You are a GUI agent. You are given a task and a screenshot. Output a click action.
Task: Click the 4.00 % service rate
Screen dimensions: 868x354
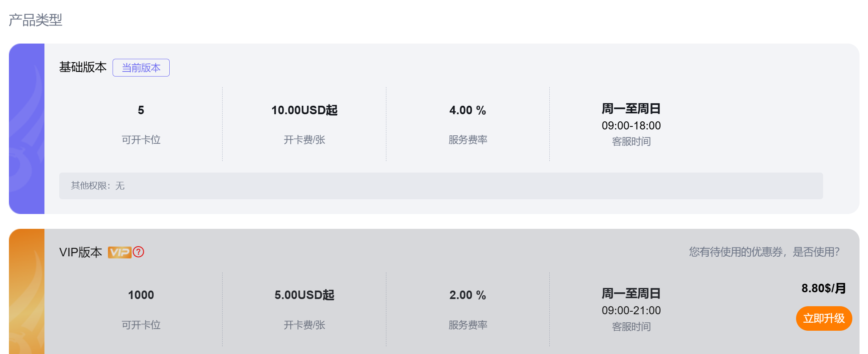(468, 110)
